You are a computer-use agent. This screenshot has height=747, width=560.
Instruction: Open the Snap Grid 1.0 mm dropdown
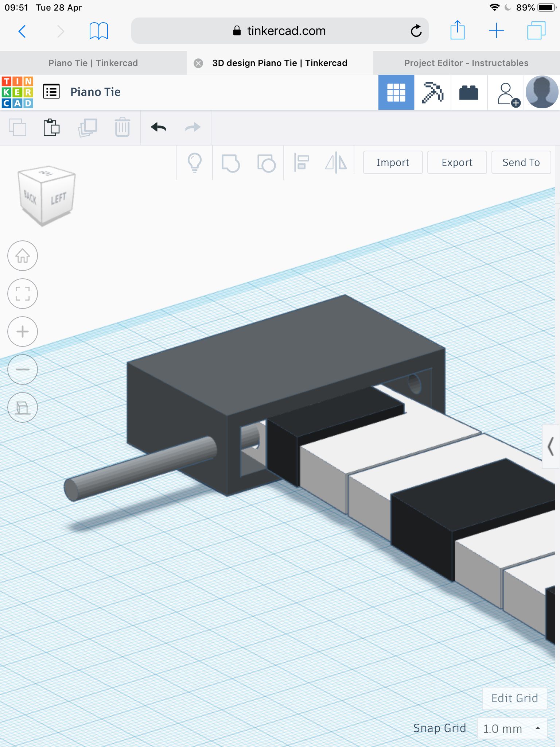tap(512, 728)
